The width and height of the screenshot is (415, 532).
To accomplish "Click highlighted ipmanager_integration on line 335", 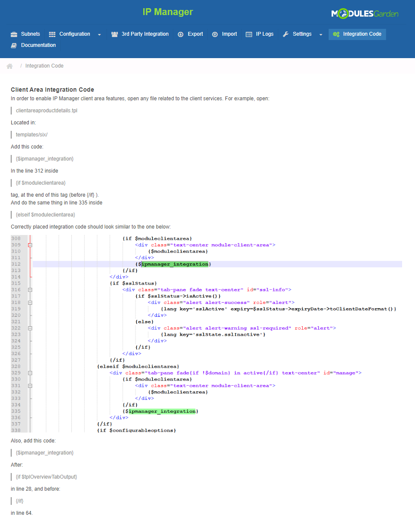I will (x=162, y=411).
